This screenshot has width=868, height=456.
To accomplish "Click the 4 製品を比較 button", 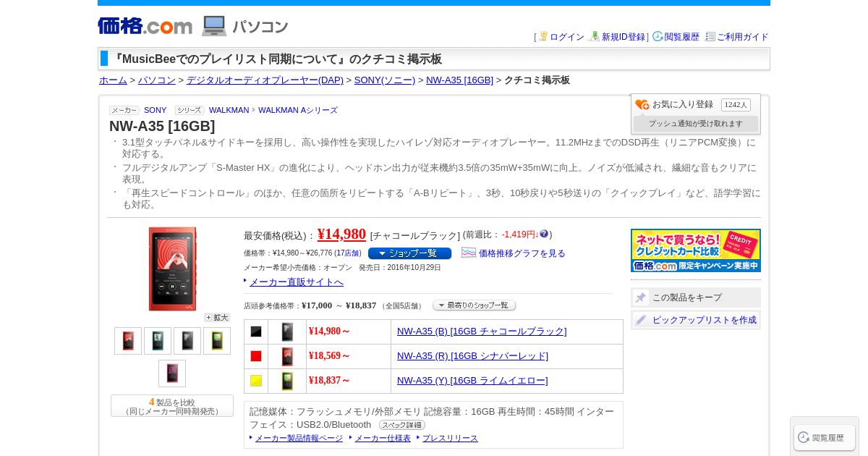I will pos(172,406).
